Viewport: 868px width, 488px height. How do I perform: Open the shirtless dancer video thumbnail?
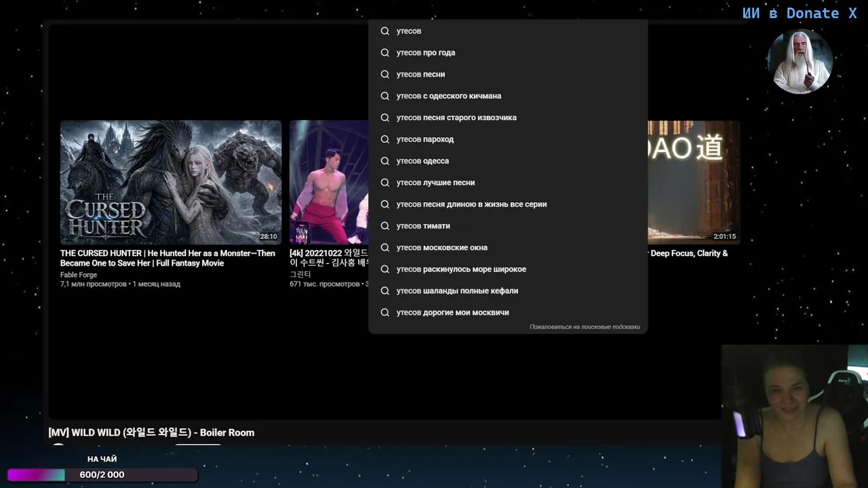pyautogui.click(x=329, y=182)
